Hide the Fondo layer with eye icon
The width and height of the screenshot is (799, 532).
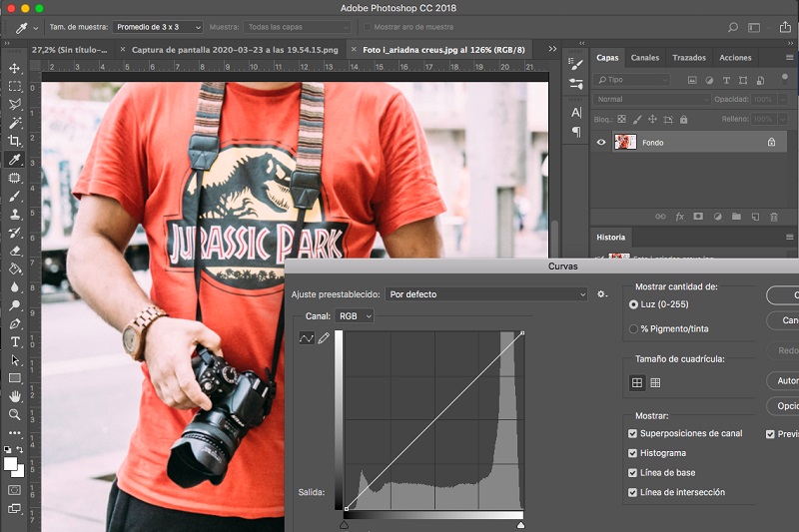601,142
